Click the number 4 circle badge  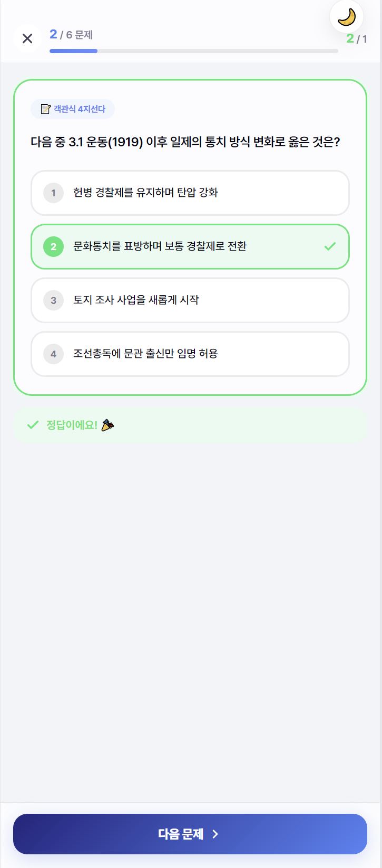pos(53,354)
